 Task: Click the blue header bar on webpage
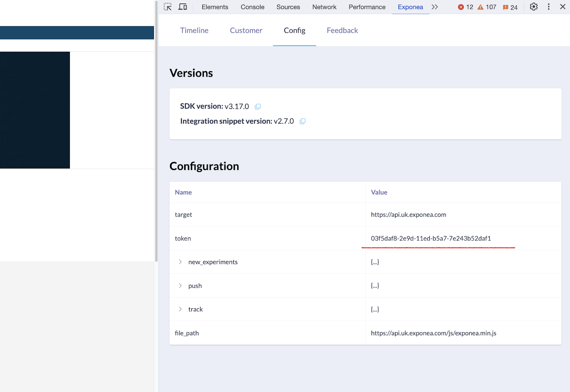tap(77, 33)
